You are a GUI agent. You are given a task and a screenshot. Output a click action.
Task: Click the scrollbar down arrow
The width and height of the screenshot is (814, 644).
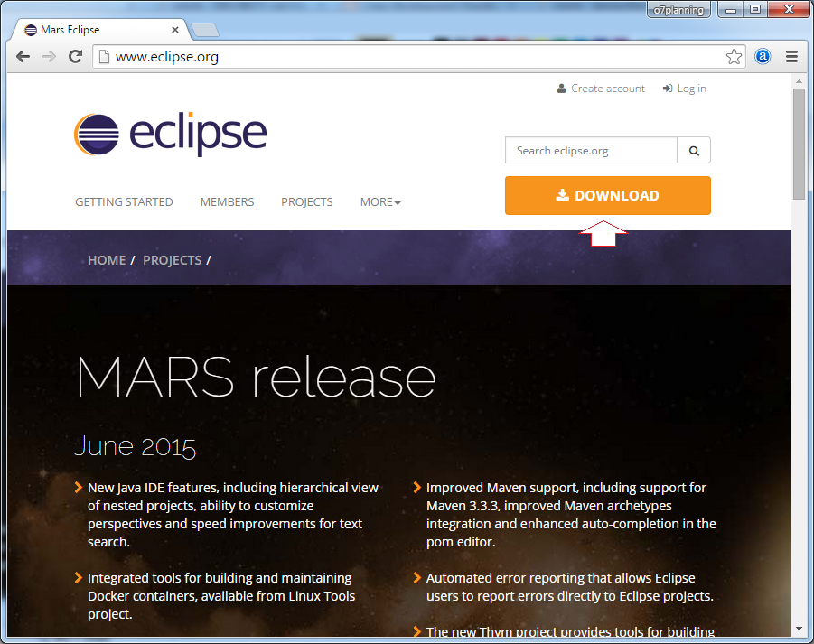point(799,629)
